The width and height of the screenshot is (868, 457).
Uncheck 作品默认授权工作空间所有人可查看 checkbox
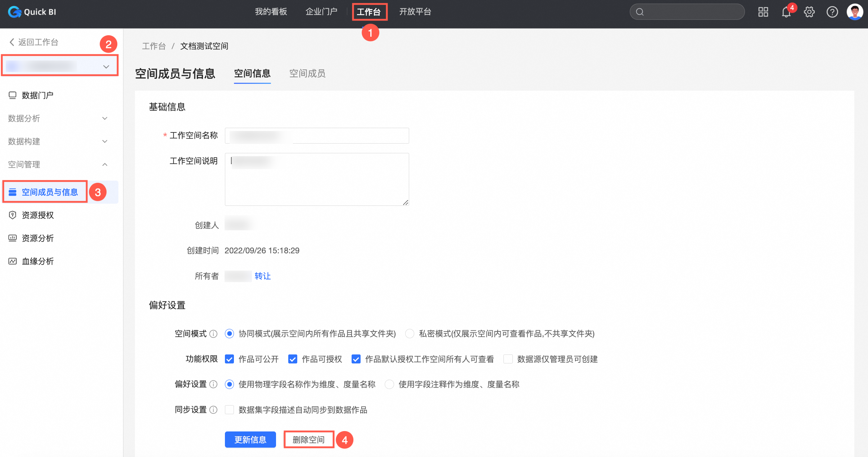pyautogui.click(x=356, y=359)
